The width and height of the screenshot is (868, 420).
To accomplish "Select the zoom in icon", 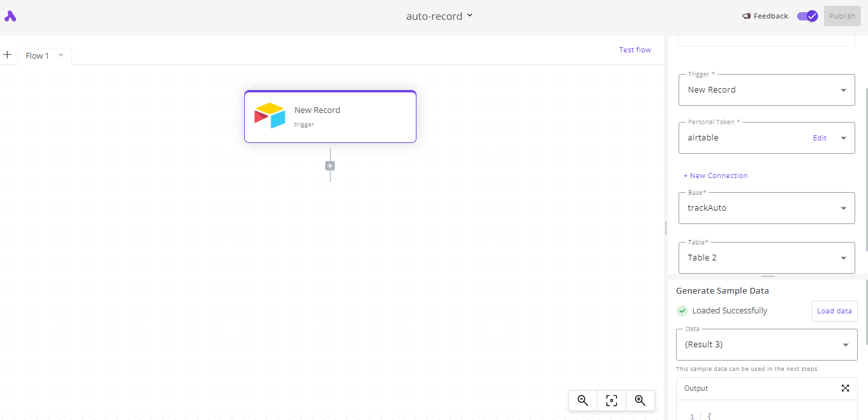I will 640,400.
